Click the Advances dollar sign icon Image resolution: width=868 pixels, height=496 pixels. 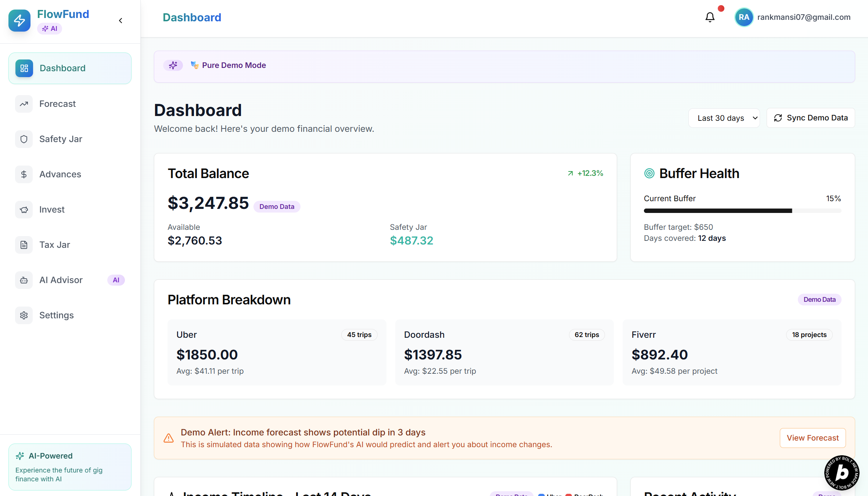(24, 174)
